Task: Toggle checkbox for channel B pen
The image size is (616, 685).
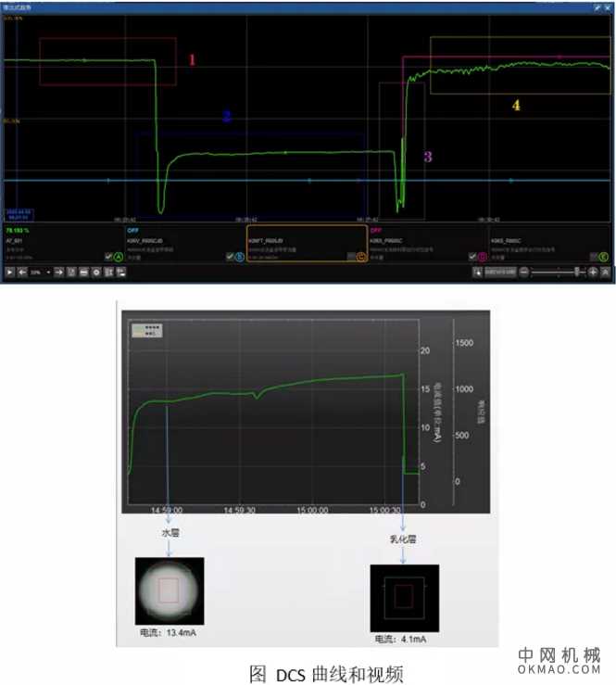Action: (230, 256)
